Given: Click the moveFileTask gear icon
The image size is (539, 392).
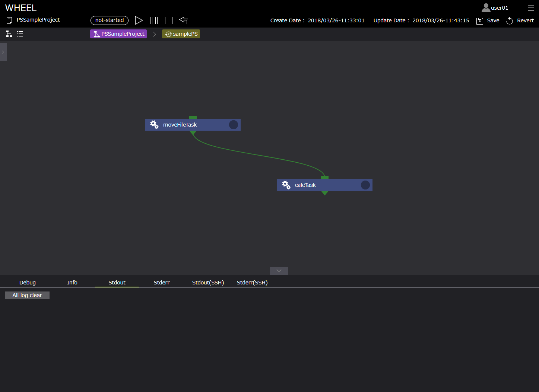Looking at the screenshot, I should click(x=154, y=125).
